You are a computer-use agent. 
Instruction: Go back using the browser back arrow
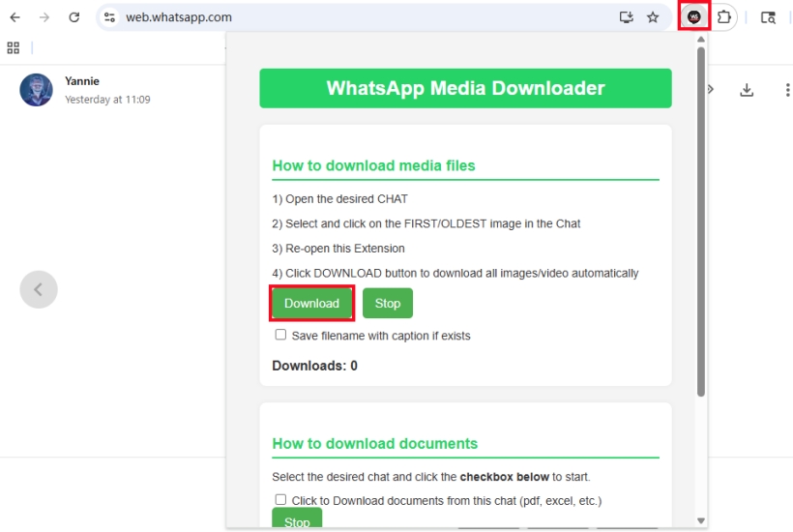(15, 16)
